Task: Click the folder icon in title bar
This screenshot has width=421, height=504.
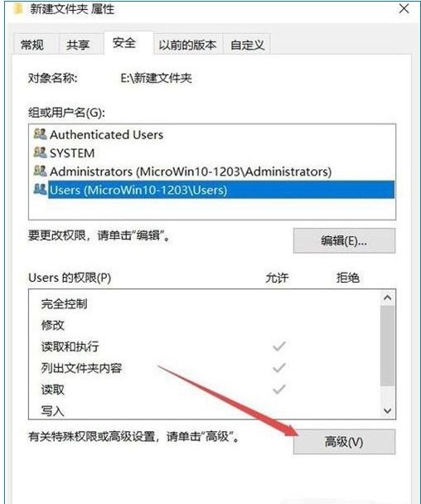Action: click(x=18, y=8)
